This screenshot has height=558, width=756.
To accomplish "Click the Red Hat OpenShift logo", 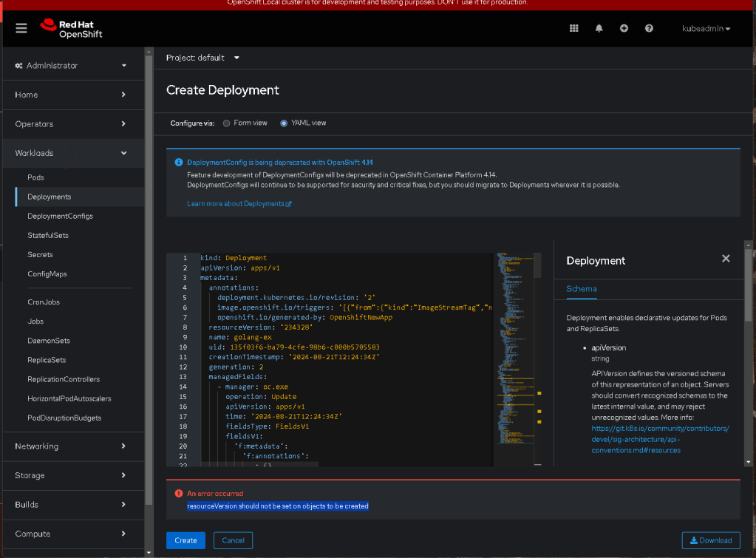I will click(x=72, y=29).
